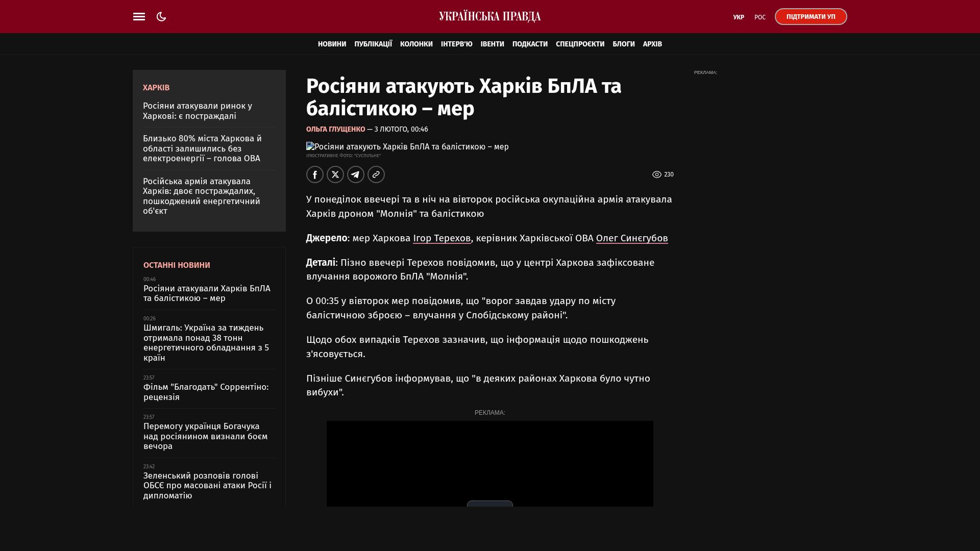The width and height of the screenshot is (980, 551).
Task: Open the Архів menu item
Action: [x=652, y=44]
